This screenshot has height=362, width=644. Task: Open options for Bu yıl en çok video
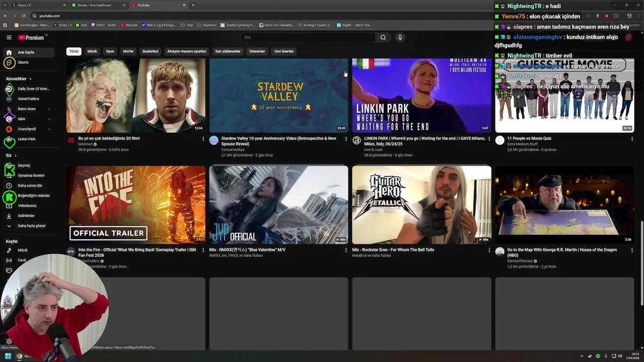(x=203, y=139)
